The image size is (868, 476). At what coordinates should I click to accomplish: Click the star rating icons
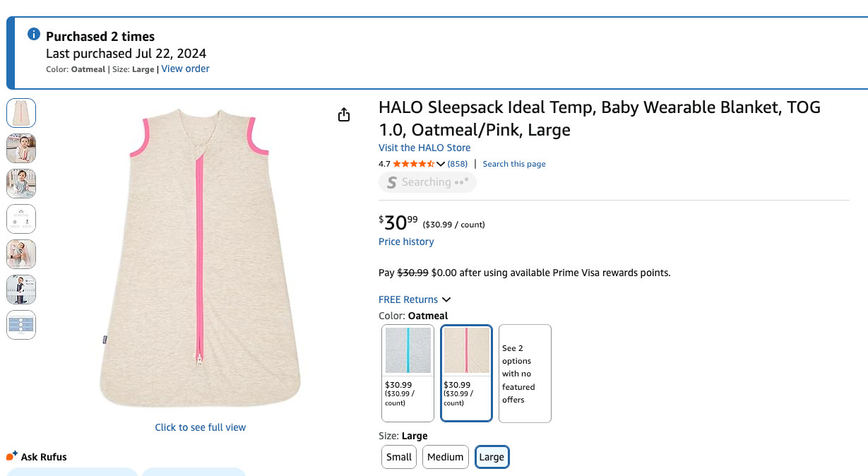pos(414,164)
